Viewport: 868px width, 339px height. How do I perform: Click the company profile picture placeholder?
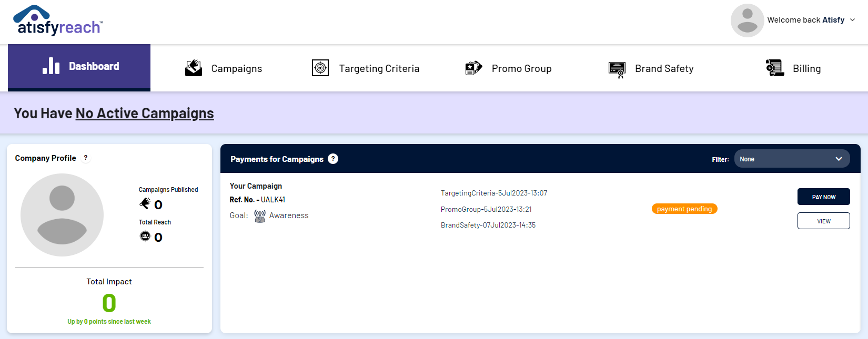tap(62, 215)
